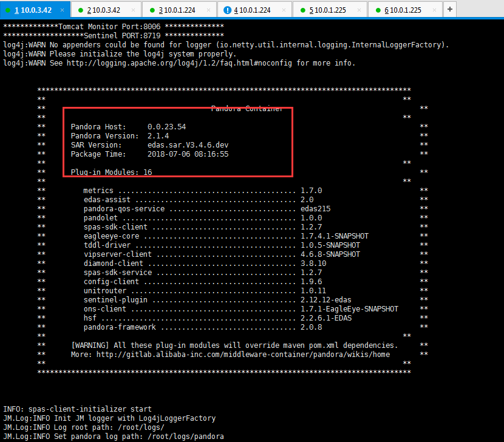Click 'Plug-in Modules: 16' line
Image resolution: width=504 pixels, height=442 pixels.
112,172
